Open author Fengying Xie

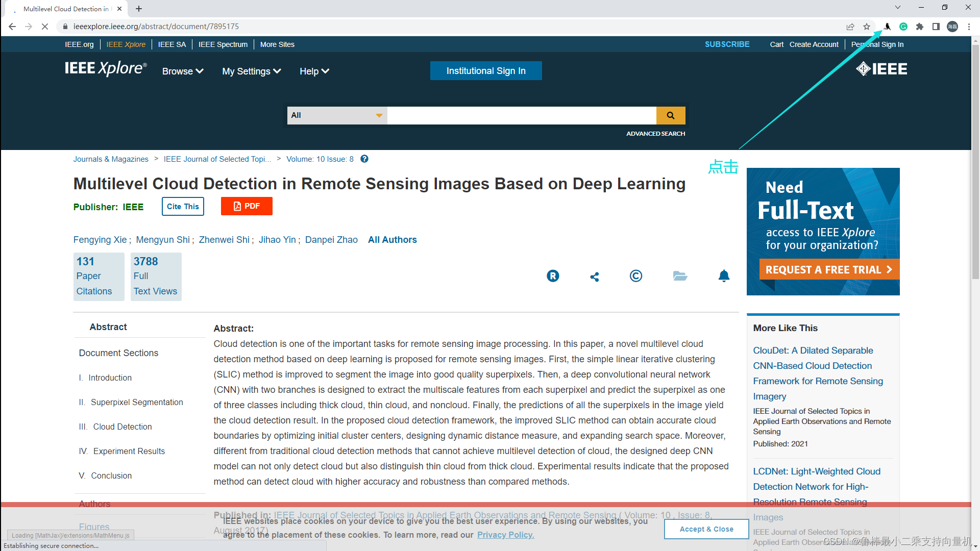[x=100, y=240]
